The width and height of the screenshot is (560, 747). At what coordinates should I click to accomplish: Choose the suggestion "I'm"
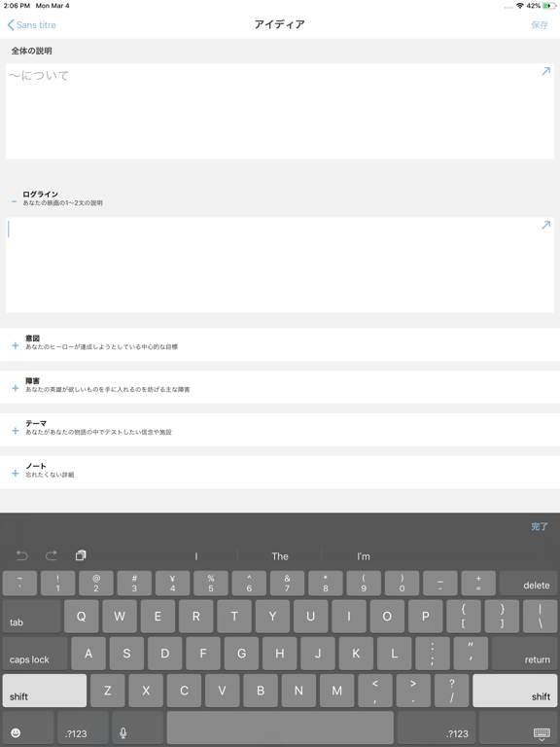pyautogui.click(x=364, y=556)
